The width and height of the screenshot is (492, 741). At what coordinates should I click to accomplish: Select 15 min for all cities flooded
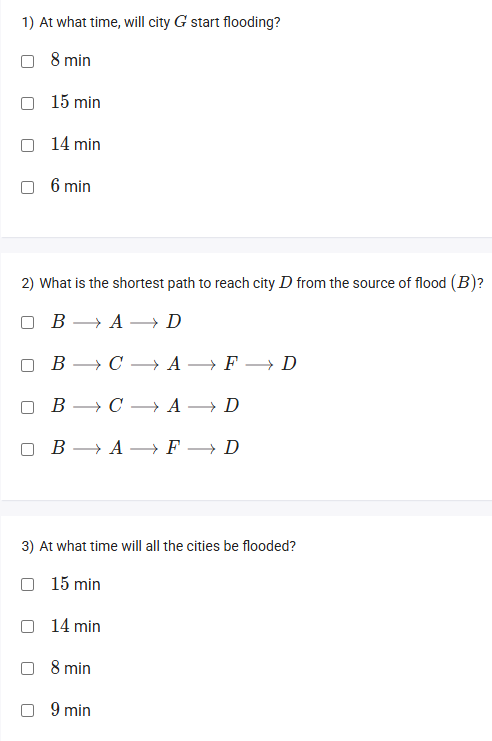[27, 585]
